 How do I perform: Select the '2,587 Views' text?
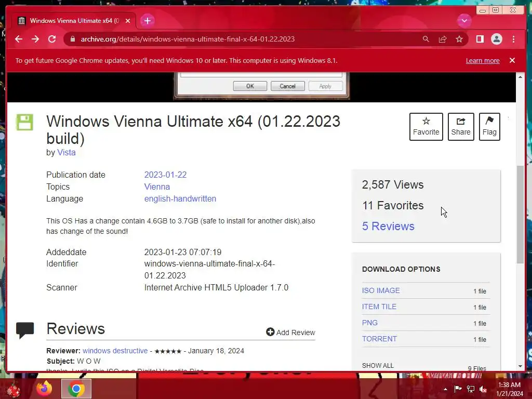coord(393,184)
